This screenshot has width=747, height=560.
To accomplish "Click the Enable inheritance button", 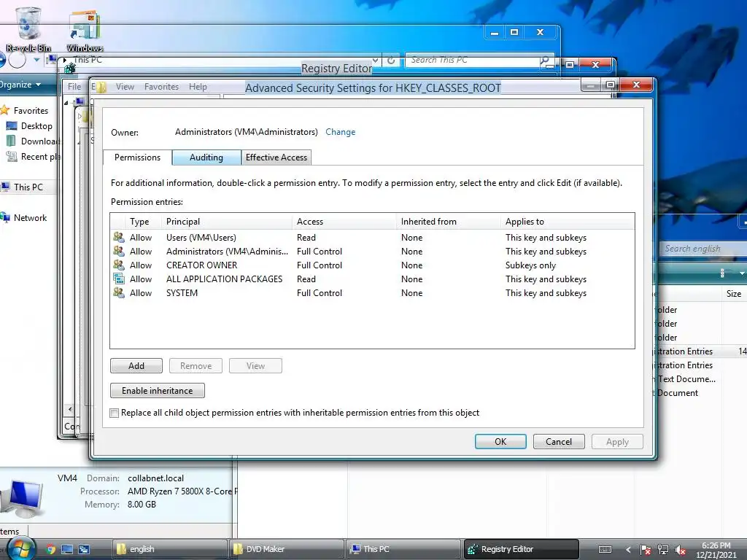I will coord(158,391).
